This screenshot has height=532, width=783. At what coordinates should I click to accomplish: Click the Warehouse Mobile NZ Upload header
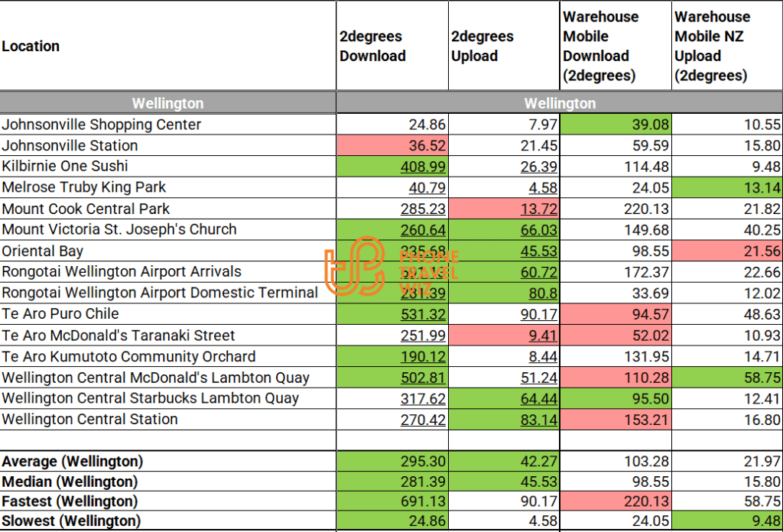tap(712, 47)
